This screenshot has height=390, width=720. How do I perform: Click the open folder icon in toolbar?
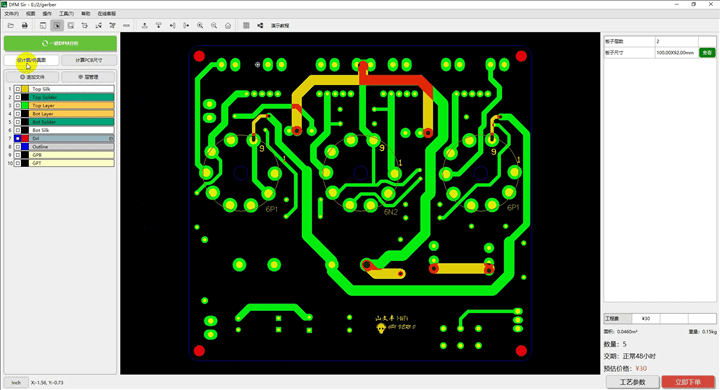pos(11,26)
